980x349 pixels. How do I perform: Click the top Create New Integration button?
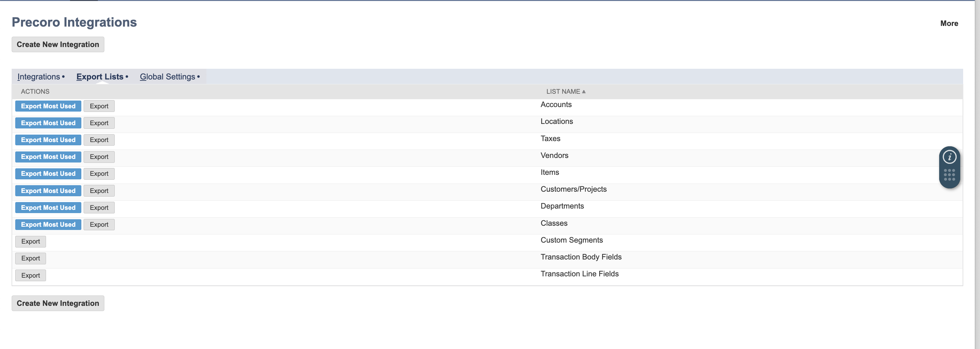[x=58, y=44]
